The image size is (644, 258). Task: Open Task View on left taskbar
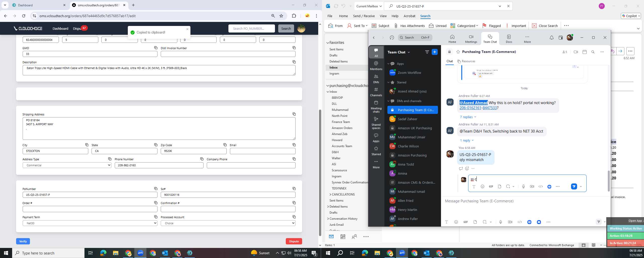91,253
